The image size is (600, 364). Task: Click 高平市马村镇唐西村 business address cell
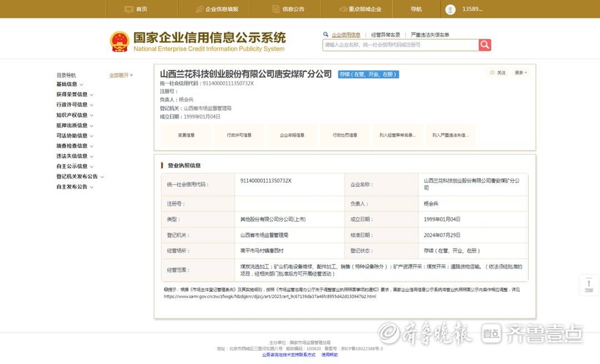262,251
